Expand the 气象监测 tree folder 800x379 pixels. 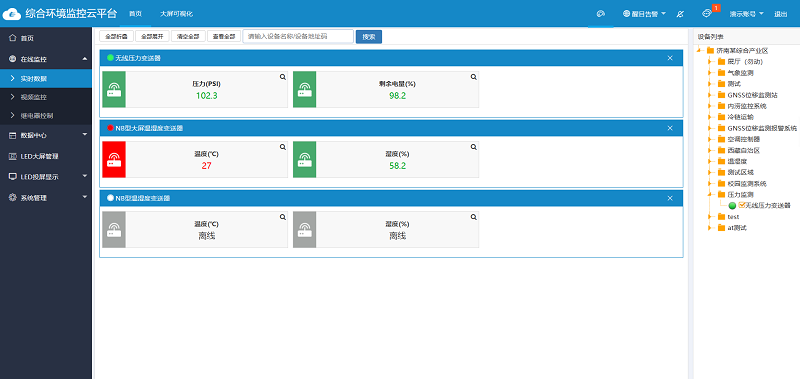710,72
